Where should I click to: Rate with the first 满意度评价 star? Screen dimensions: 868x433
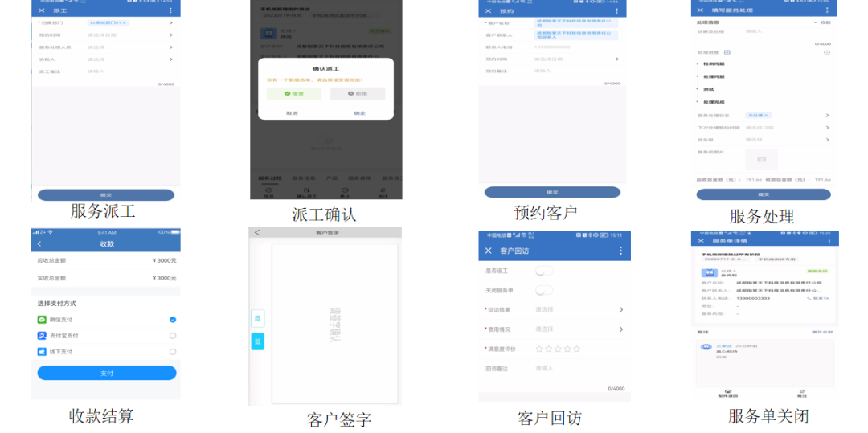pyautogui.click(x=539, y=349)
